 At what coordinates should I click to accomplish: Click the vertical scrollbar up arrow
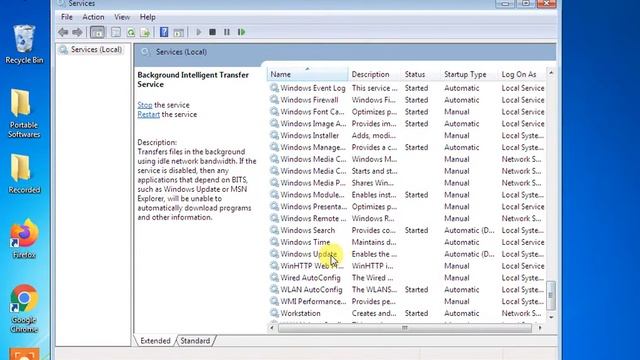551,73
